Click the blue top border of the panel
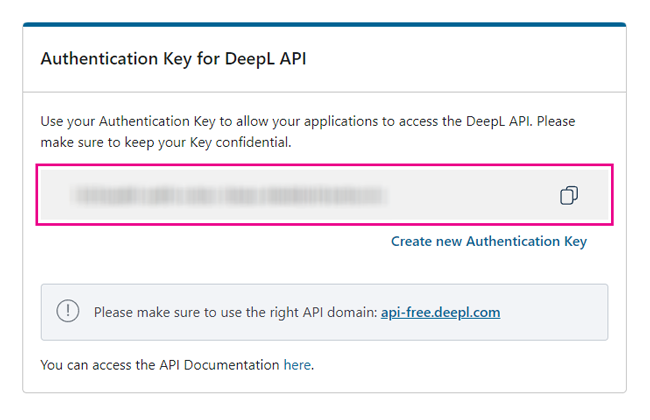Screen dimensions: 650x420 click(x=324, y=25)
